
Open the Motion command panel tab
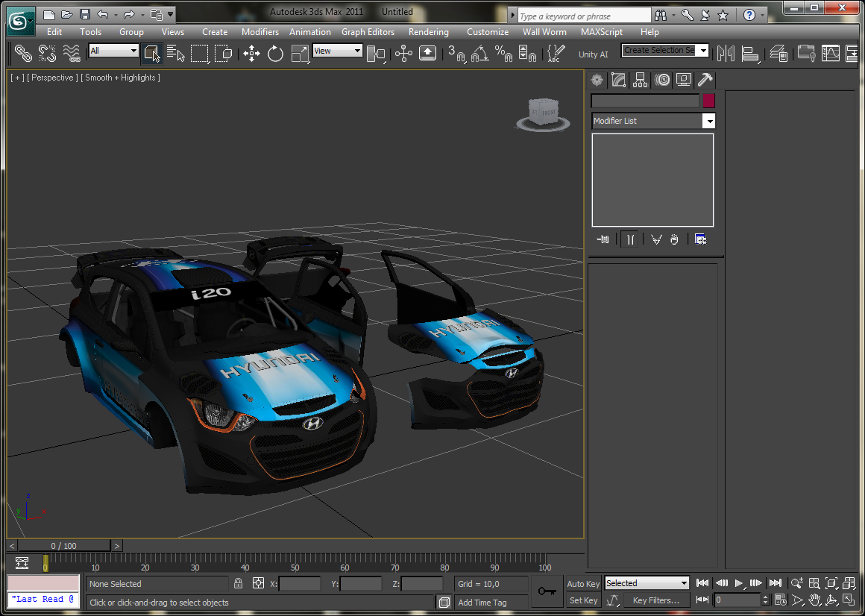click(x=661, y=80)
